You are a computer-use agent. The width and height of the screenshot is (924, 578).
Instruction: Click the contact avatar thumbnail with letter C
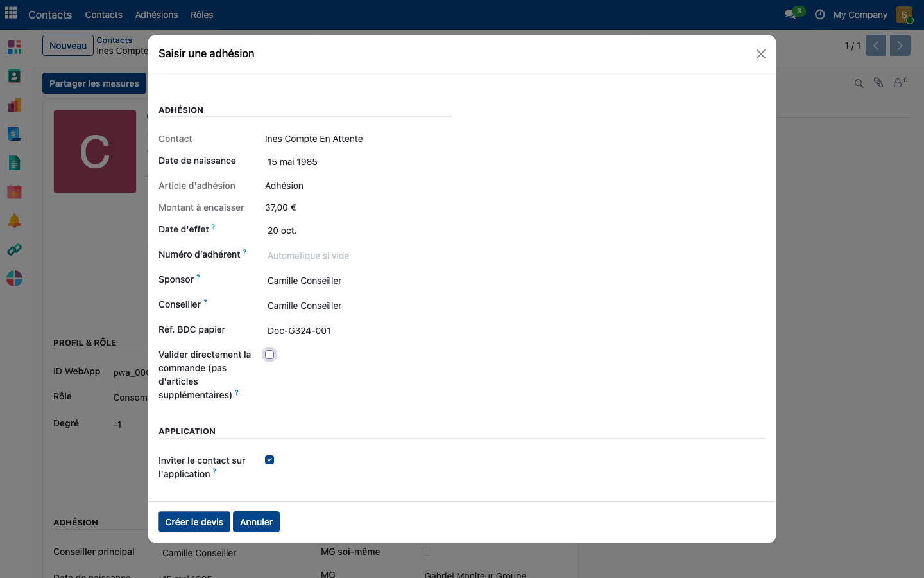[x=95, y=152]
